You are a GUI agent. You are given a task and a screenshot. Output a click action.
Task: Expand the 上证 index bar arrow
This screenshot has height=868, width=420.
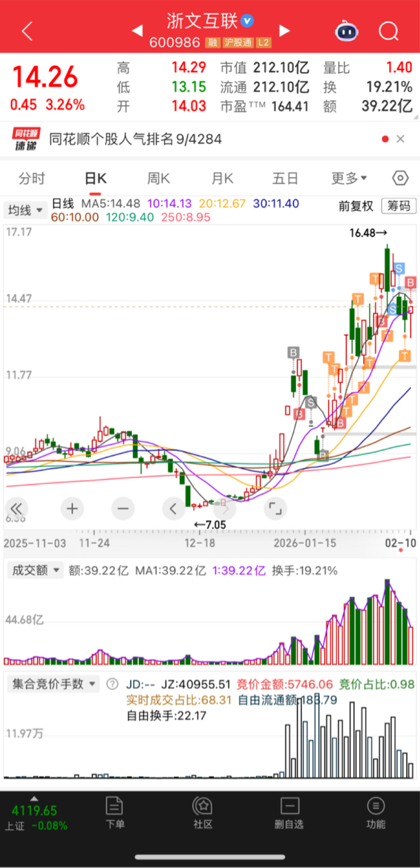point(34,799)
